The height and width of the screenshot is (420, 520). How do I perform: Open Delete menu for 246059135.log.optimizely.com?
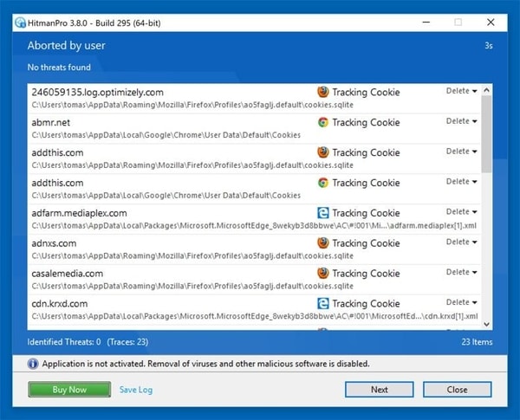coord(461,91)
